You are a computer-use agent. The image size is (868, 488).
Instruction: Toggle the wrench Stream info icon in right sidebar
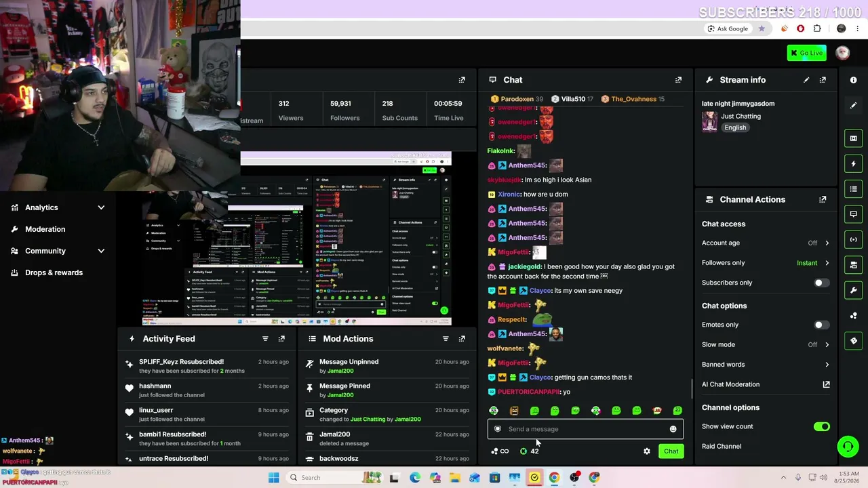853,290
